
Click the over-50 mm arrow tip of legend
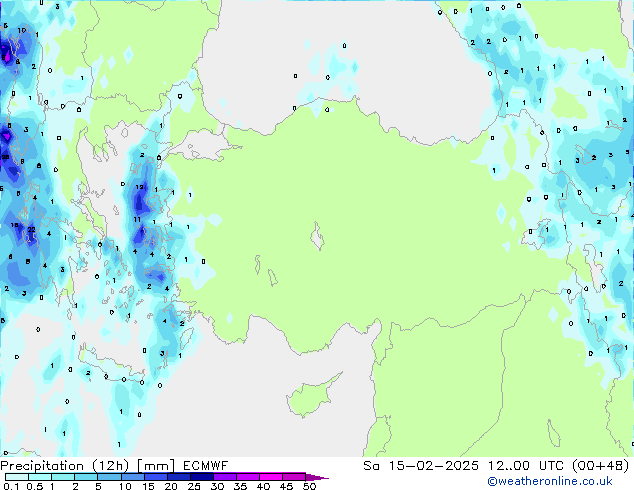(x=317, y=477)
